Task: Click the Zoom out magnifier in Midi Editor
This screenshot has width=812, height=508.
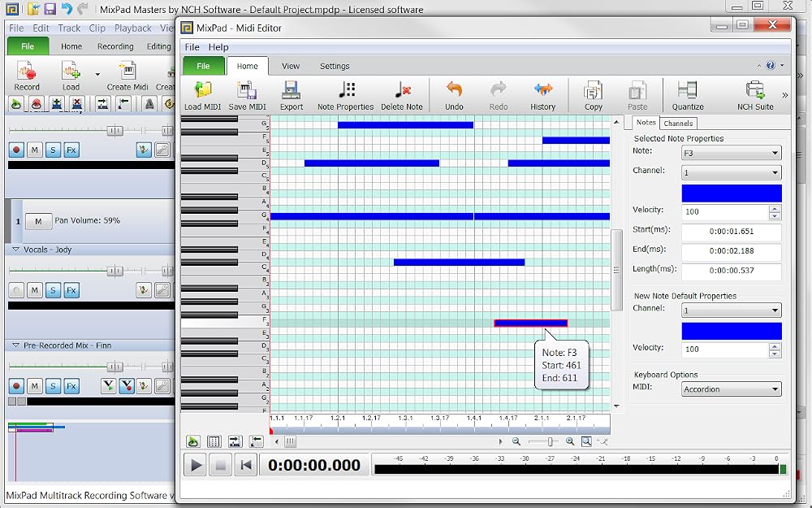Action: coord(516,441)
